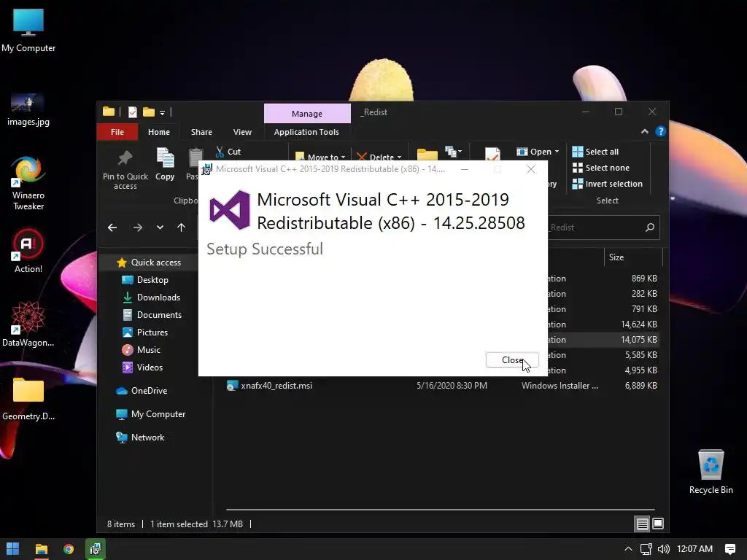The height and width of the screenshot is (560, 747).
Task: Click the search magnifier icon
Action: point(650,227)
